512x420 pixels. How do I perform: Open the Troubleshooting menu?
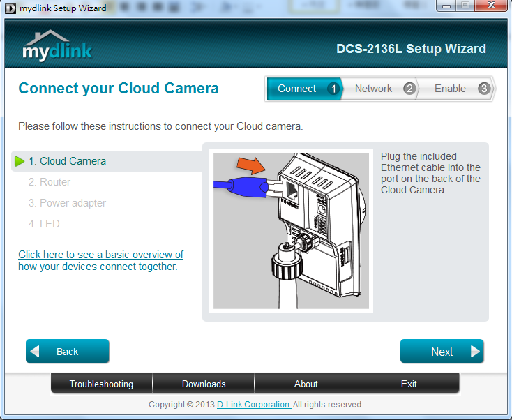point(101,384)
